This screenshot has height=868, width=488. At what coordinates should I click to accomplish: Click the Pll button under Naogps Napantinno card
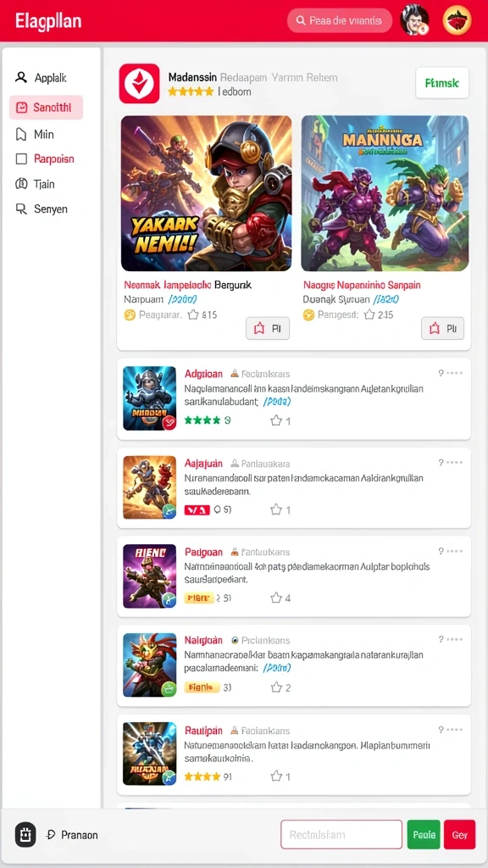click(x=442, y=328)
